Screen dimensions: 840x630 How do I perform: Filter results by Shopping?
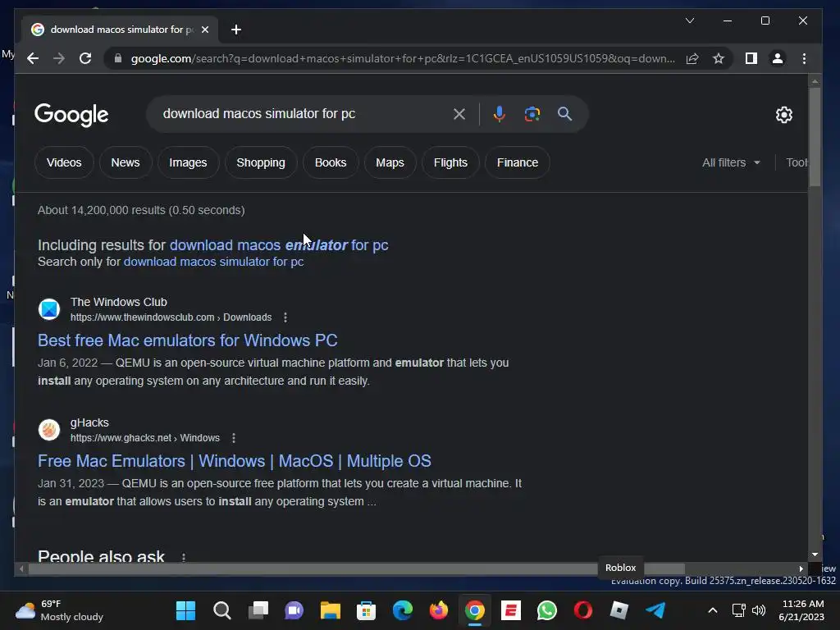261,162
